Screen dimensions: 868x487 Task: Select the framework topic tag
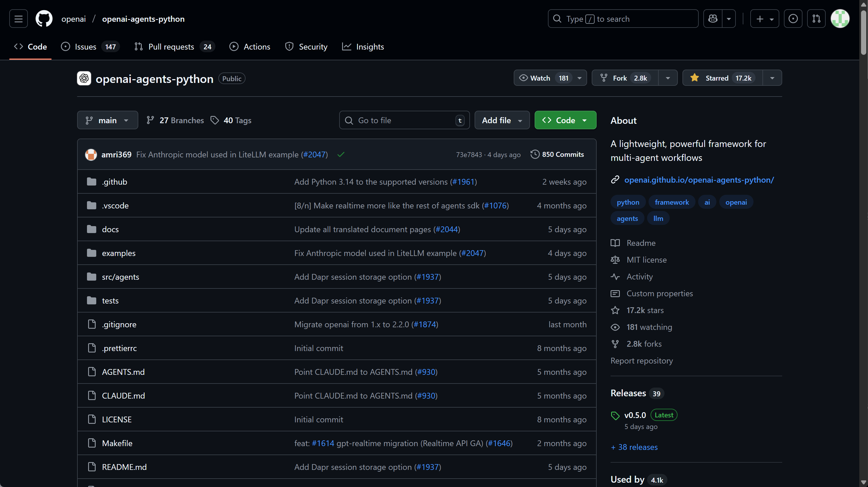[x=671, y=202]
